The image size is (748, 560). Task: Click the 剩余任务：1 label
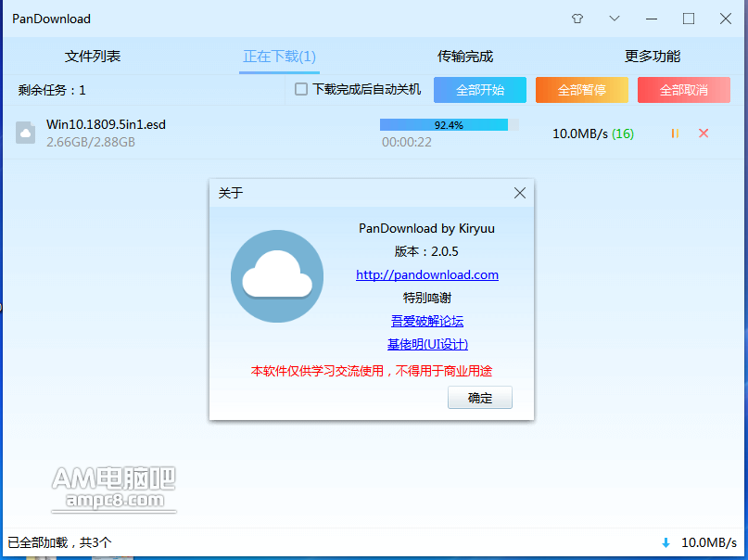[x=52, y=90]
